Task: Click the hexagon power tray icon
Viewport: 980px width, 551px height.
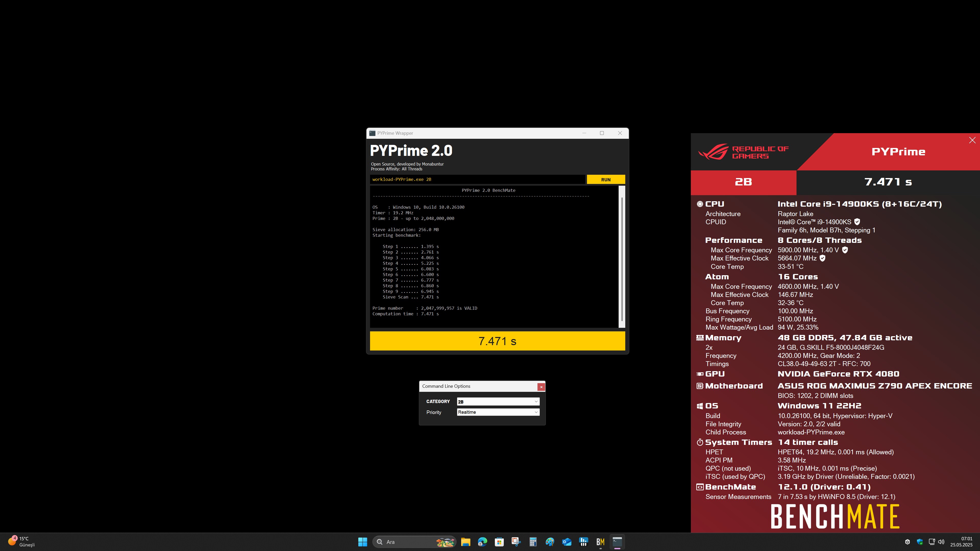Action: click(907, 542)
